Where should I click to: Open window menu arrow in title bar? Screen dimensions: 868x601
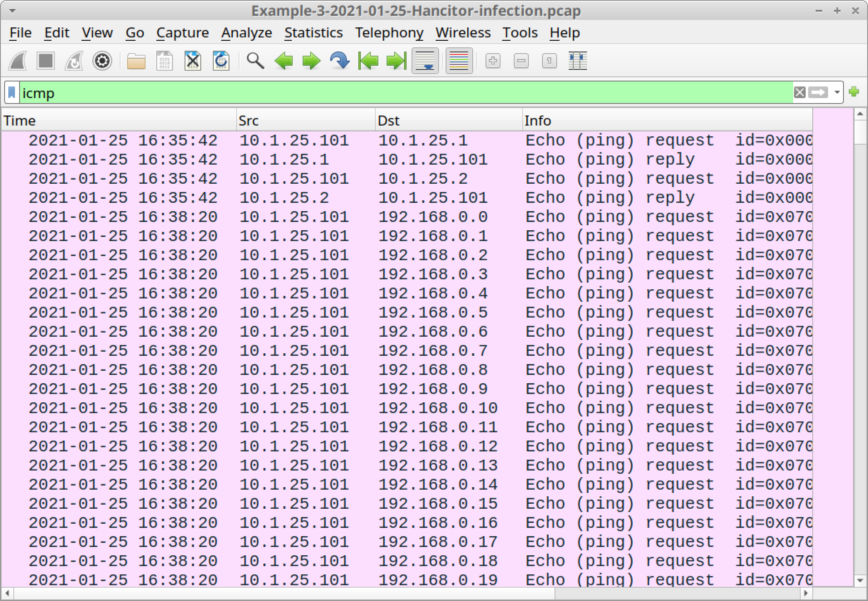(12, 11)
